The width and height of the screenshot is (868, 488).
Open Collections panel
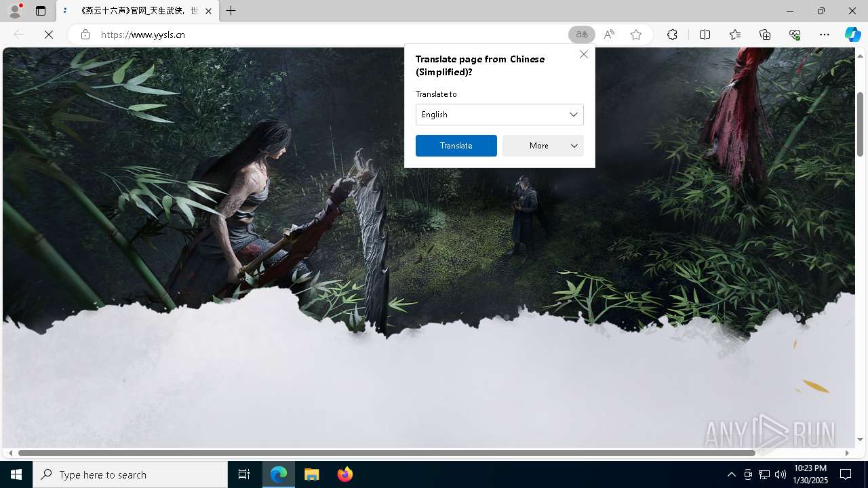[765, 35]
